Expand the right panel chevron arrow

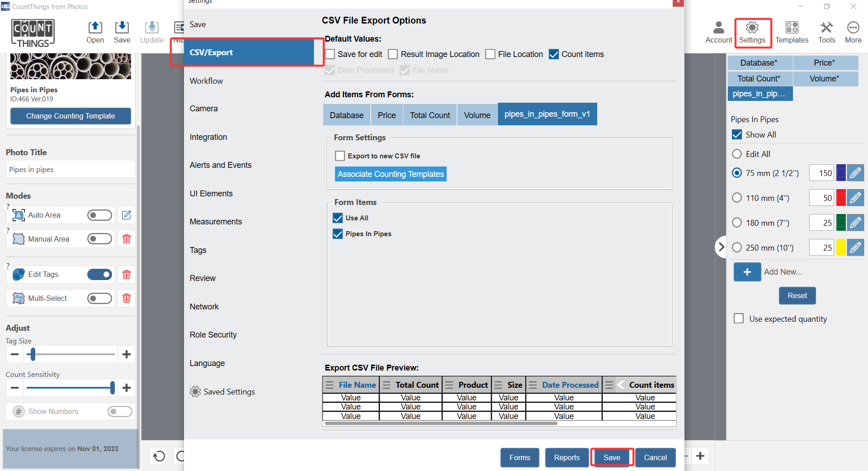tap(721, 247)
